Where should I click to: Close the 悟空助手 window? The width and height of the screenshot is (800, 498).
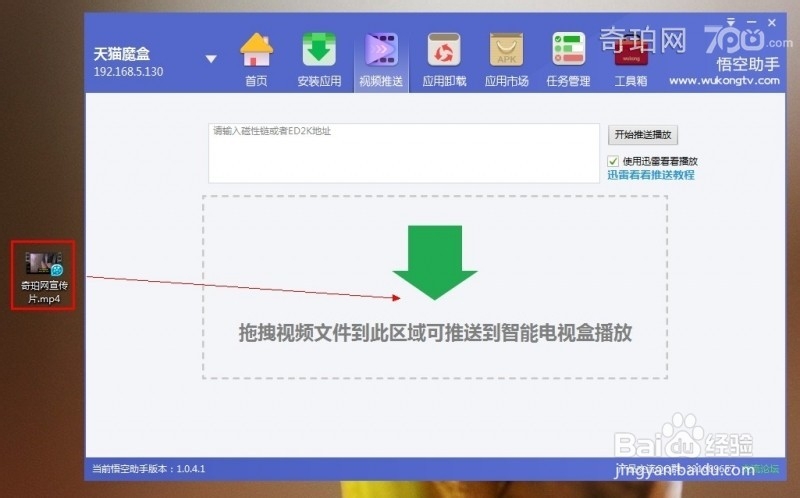click(x=772, y=22)
